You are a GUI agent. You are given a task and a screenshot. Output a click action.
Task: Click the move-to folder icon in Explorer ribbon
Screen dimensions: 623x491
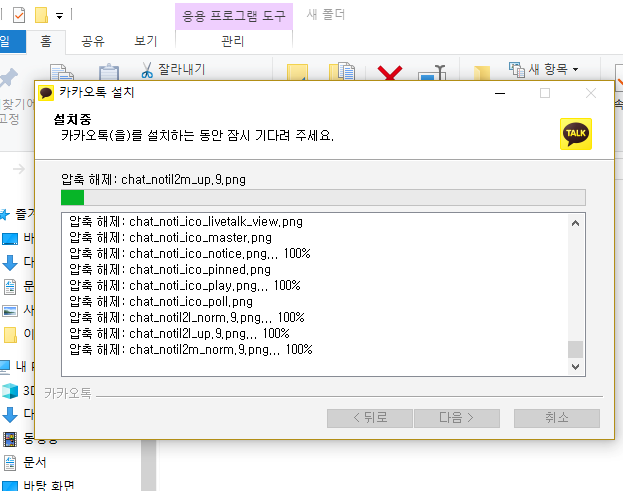tap(297, 72)
